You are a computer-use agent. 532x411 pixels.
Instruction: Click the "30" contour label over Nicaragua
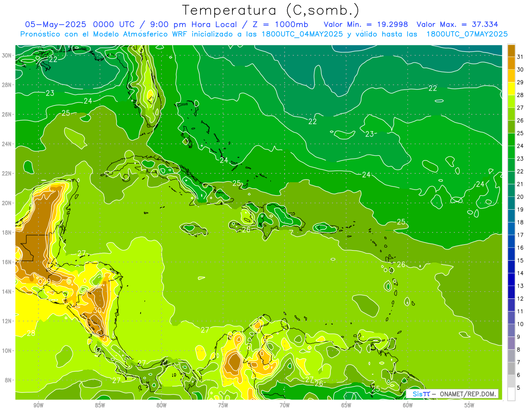coord(98,310)
